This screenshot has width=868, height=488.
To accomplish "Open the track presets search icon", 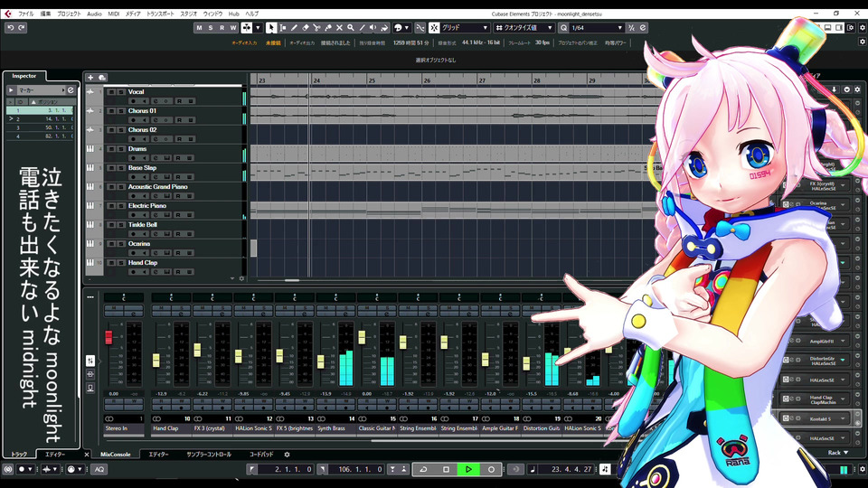I will 102,78.
